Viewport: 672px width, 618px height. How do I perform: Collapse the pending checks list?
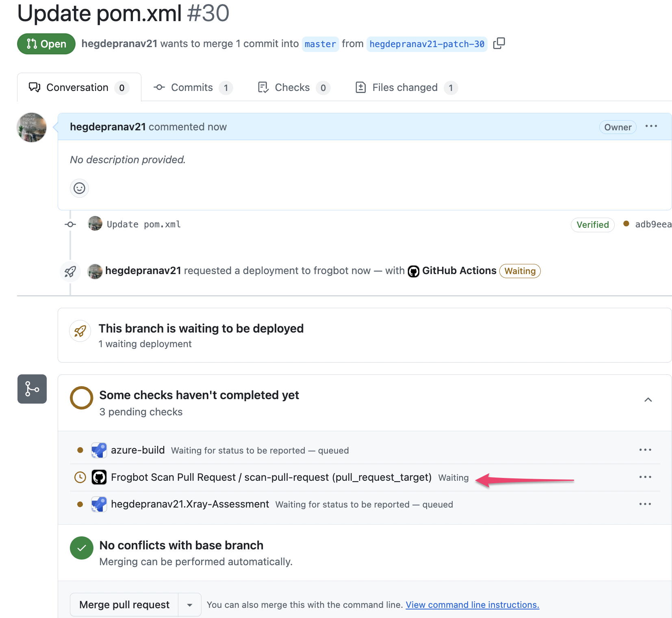click(648, 400)
